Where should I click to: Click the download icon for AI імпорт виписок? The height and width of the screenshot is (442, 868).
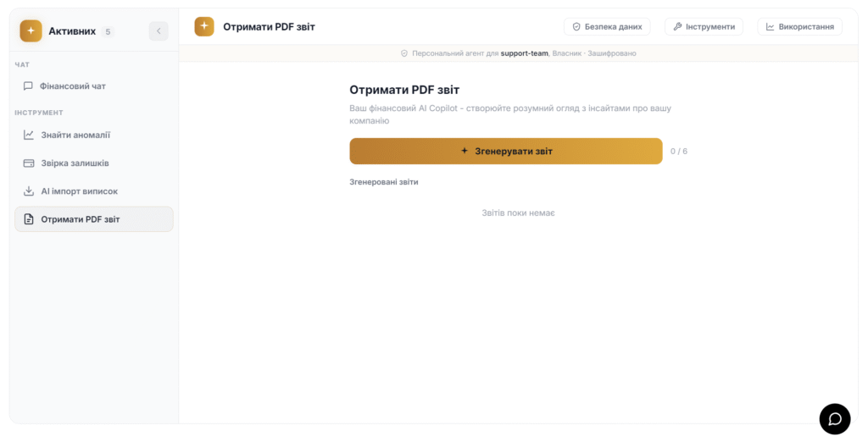click(28, 191)
